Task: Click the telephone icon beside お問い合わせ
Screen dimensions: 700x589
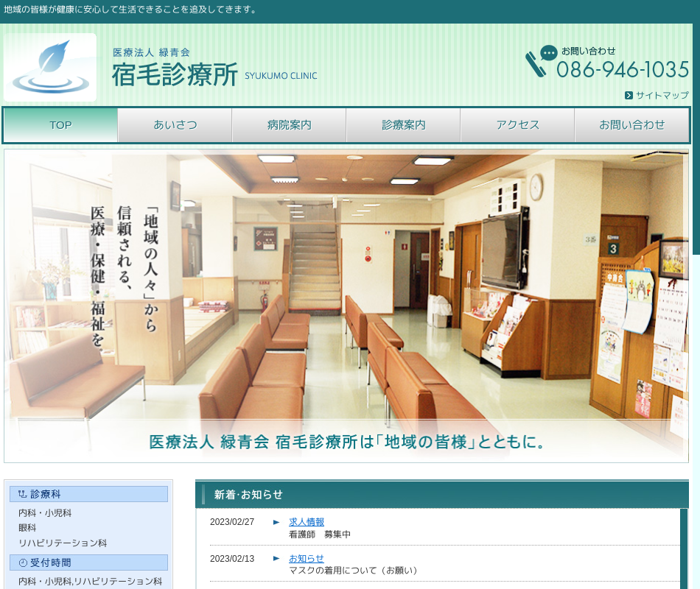Action: coord(536,64)
